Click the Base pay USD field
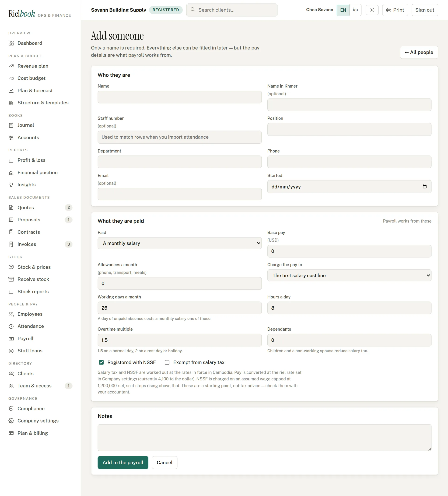Screen dimensions: 448x496 [x=349, y=251]
